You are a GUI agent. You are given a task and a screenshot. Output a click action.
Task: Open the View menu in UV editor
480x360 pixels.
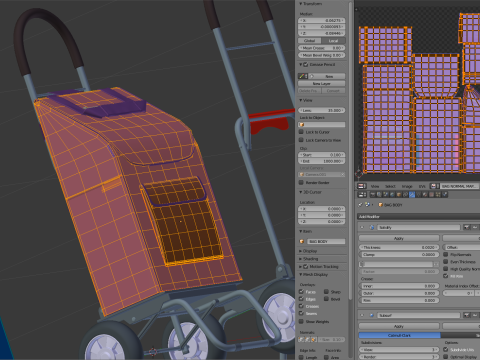pos(375,186)
